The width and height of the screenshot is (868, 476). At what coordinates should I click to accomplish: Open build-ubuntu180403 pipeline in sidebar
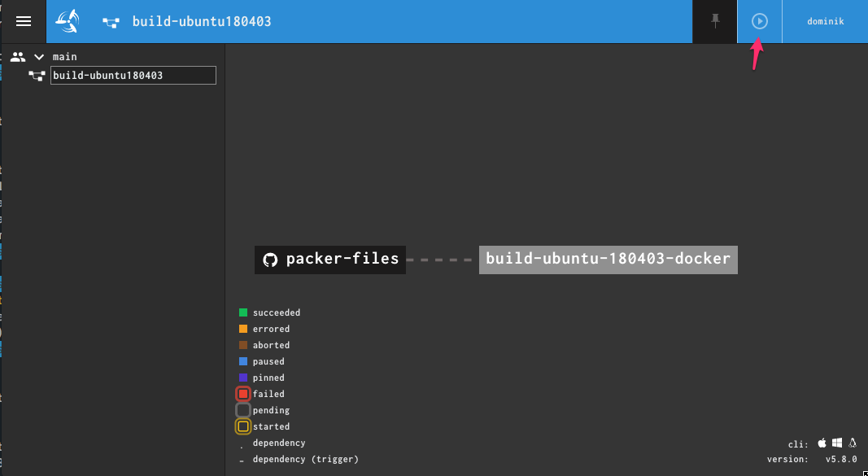pyautogui.click(x=133, y=76)
